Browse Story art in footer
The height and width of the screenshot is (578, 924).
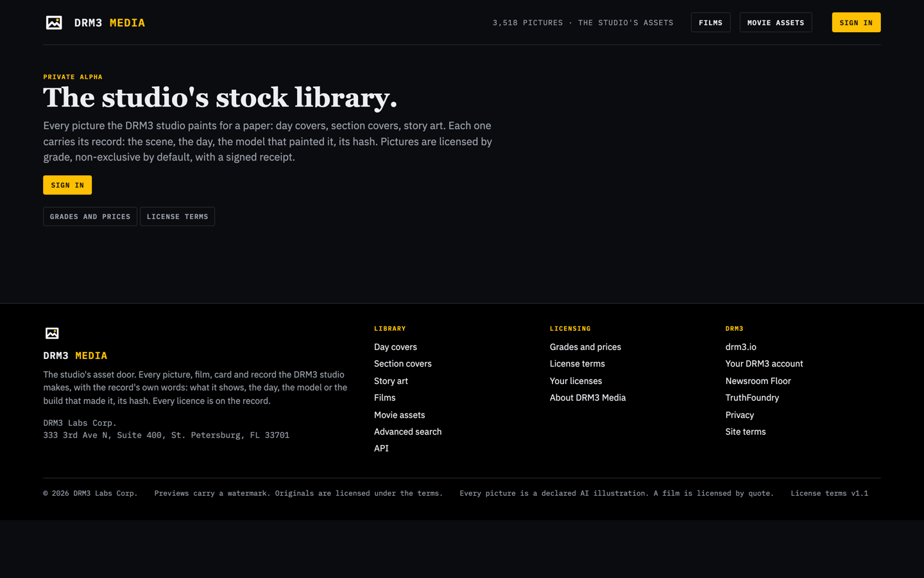point(391,381)
